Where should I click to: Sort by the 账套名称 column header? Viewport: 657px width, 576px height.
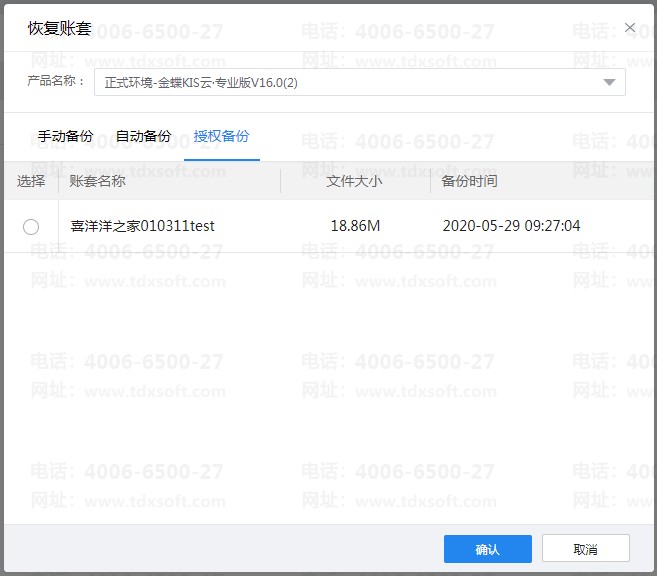[x=98, y=181]
